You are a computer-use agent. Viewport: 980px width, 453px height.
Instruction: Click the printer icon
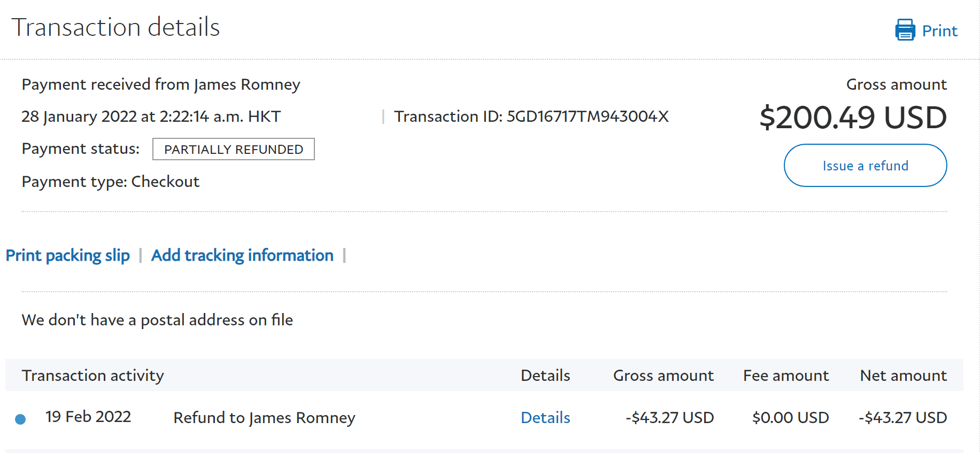(905, 30)
